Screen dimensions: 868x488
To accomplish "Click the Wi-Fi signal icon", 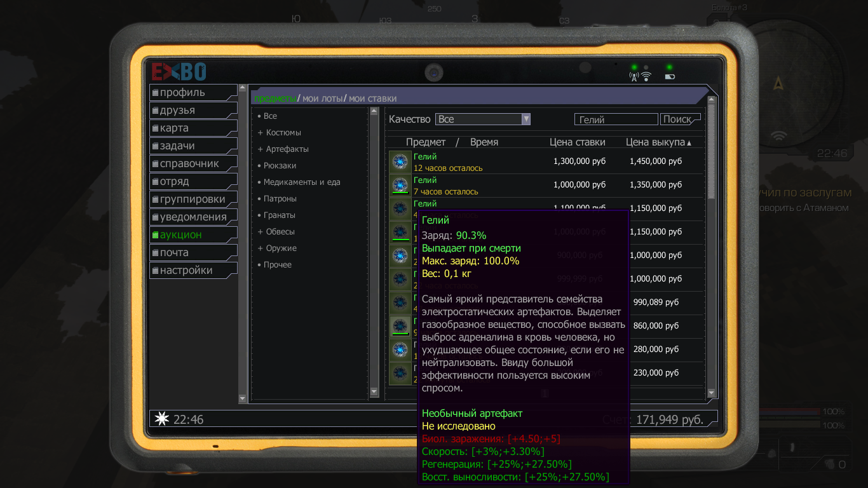I will [646, 76].
